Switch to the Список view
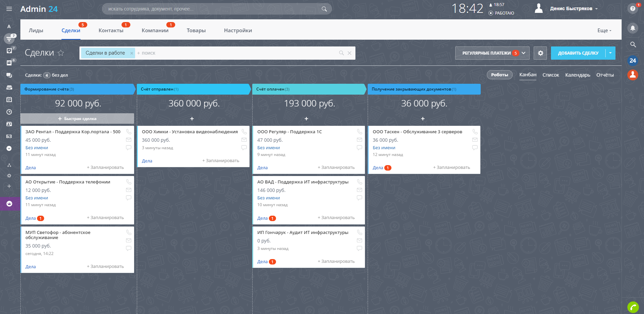Screen dimensions: 644x314 click(550, 75)
